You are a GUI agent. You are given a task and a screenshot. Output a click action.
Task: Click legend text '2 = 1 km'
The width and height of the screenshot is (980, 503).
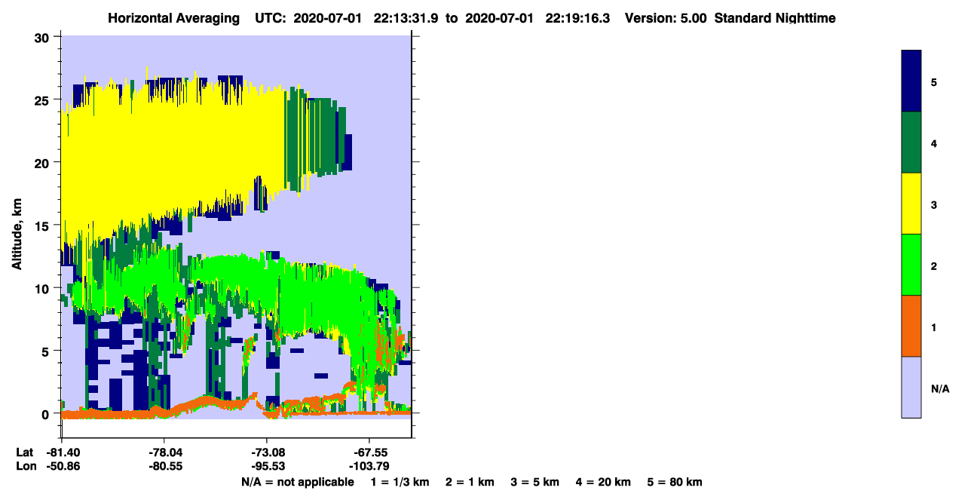coord(470,483)
